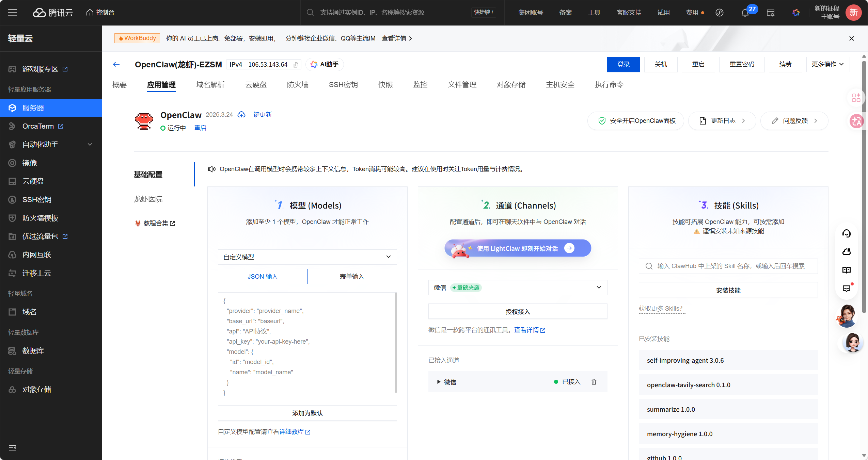This screenshot has height=460, width=868.
Task: Open the billing window icon in top bar
Action: pos(771,13)
